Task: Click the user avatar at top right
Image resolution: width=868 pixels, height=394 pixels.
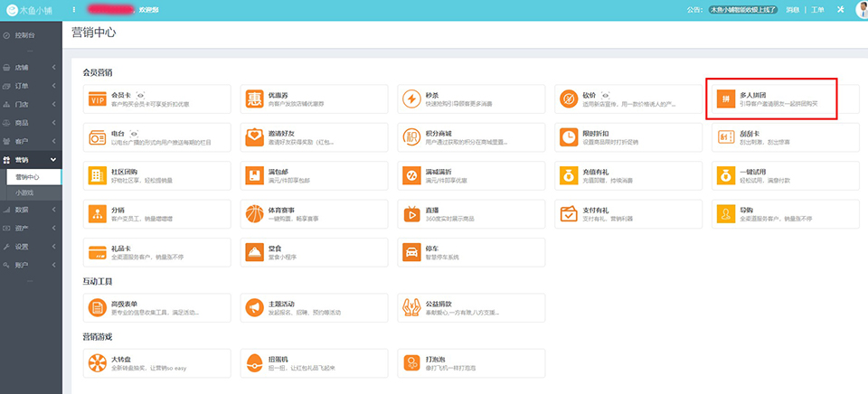Action: [862, 10]
